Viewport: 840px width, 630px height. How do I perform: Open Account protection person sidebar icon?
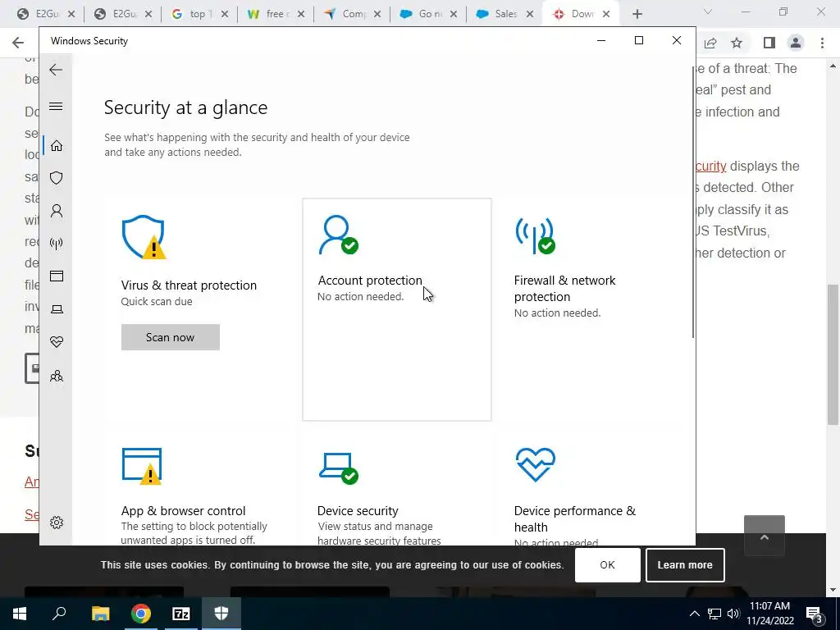click(57, 211)
